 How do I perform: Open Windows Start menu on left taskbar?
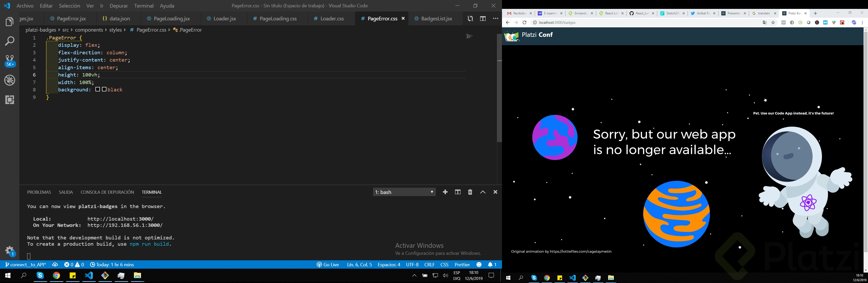(8, 276)
